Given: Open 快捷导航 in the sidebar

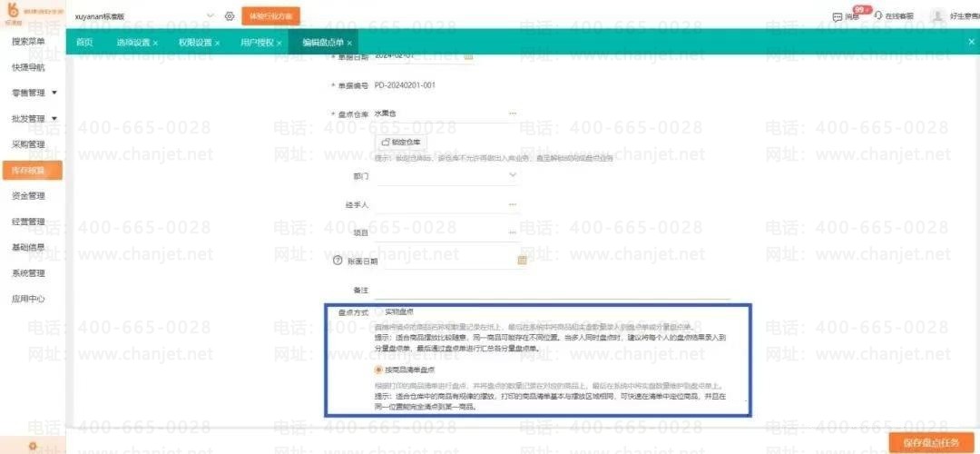Looking at the screenshot, I should (x=29, y=67).
